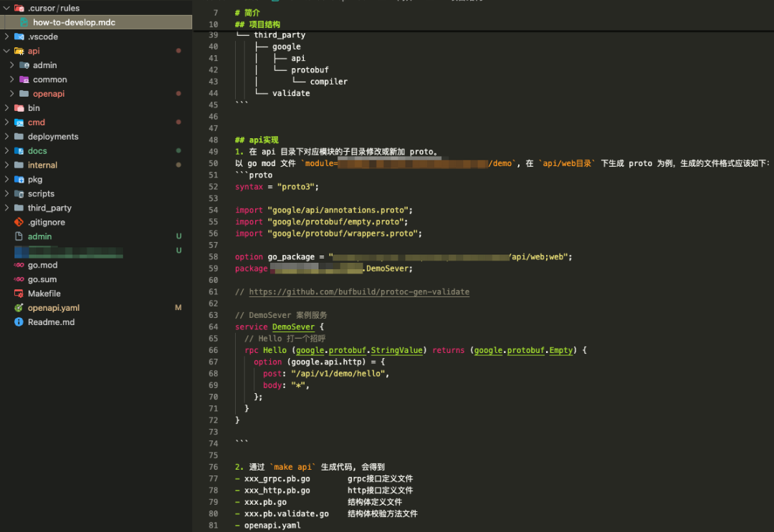
Task: Click the Go icon beside go.sum
Action: [19, 279]
